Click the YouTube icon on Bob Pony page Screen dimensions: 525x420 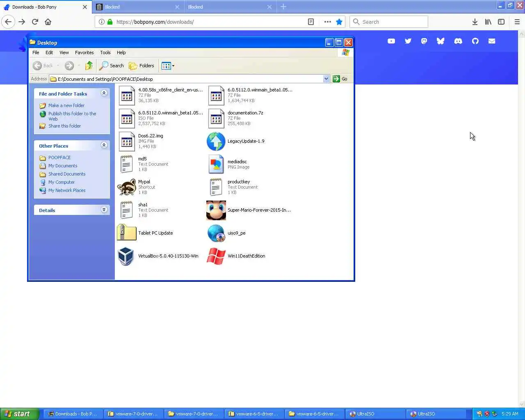pyautogui.click(x=391, y=41)
